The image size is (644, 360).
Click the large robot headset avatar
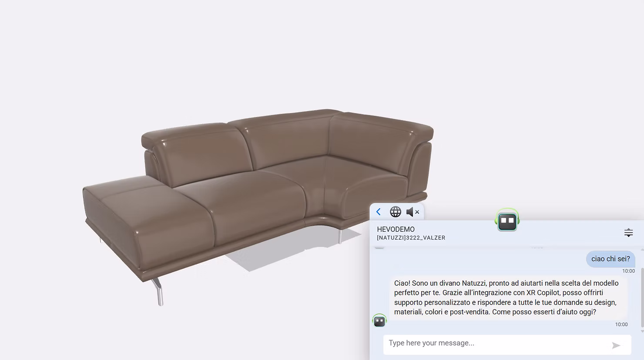(507, 220)
